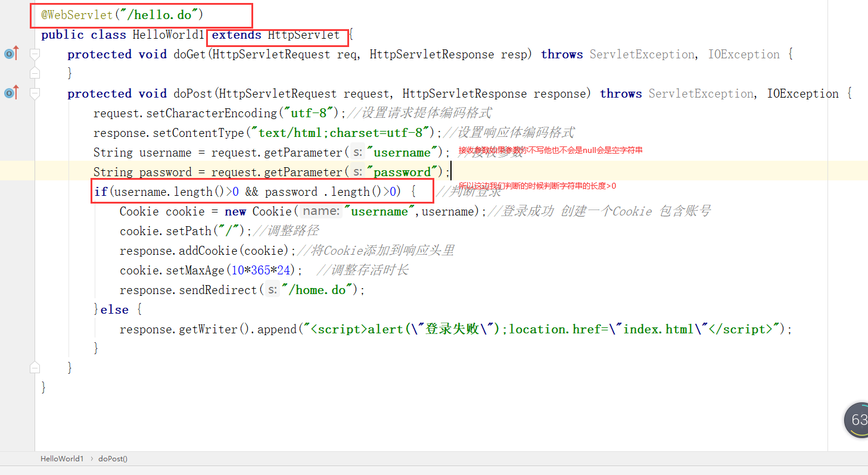Screen dimensions: 868x475
Task: Collapse the doGet method with its fold marker
Action: click(34, 54)
